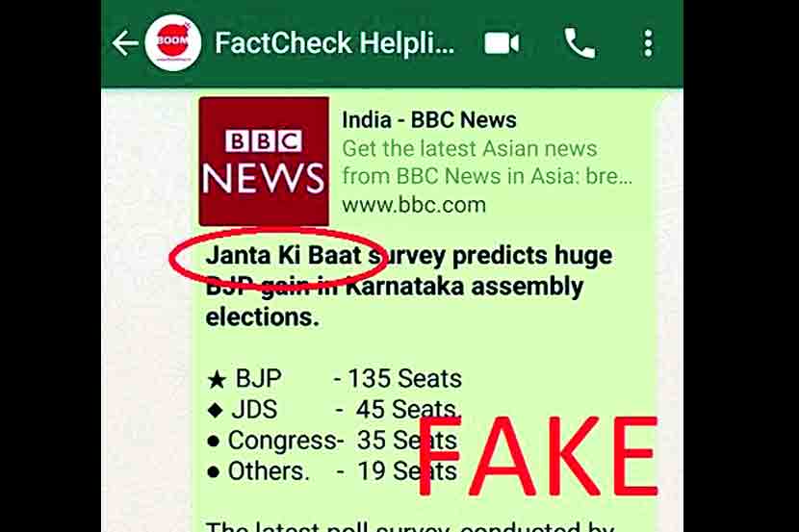This screenshot has height=532, width=799.
Task: Open the India - BBC News preview title
Action: click(x=429, y=120)
